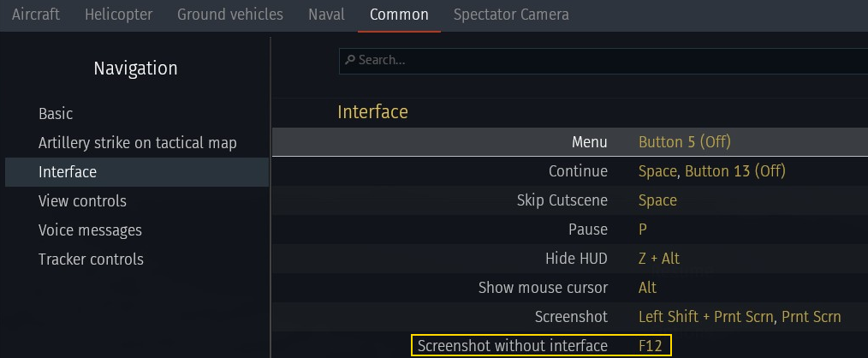Go to the Tracker controls section
868x358 pixels.
91,260
